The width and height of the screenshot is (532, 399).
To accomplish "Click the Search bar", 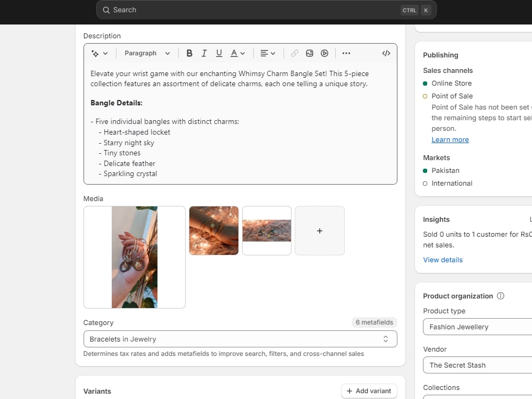I will coord(267,10).
